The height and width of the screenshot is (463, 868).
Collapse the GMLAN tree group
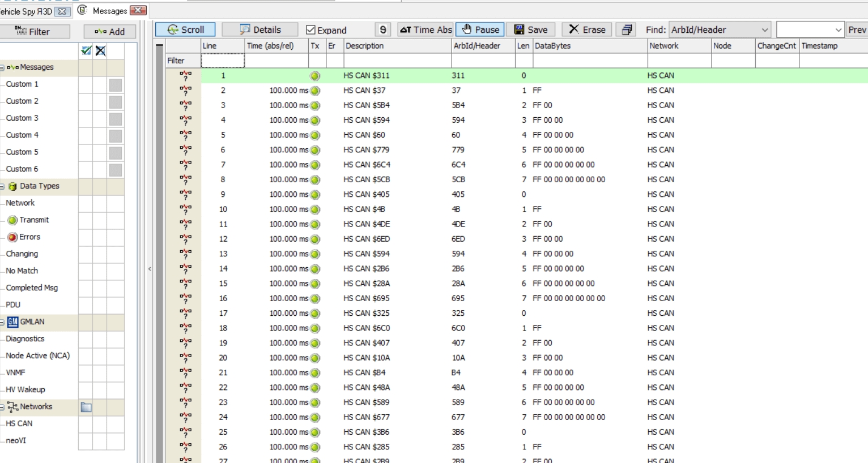click(2, 322)
